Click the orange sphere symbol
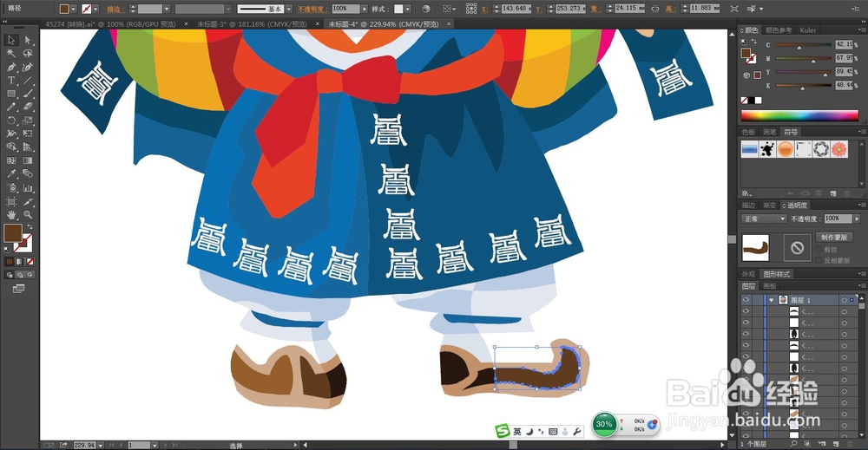868x450 pixels. 786,149
